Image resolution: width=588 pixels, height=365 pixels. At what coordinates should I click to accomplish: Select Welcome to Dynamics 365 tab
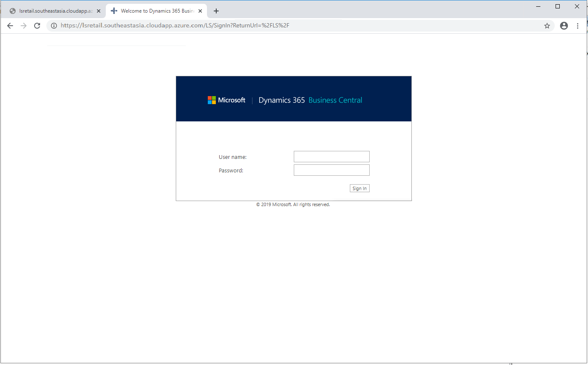(156, 11)
